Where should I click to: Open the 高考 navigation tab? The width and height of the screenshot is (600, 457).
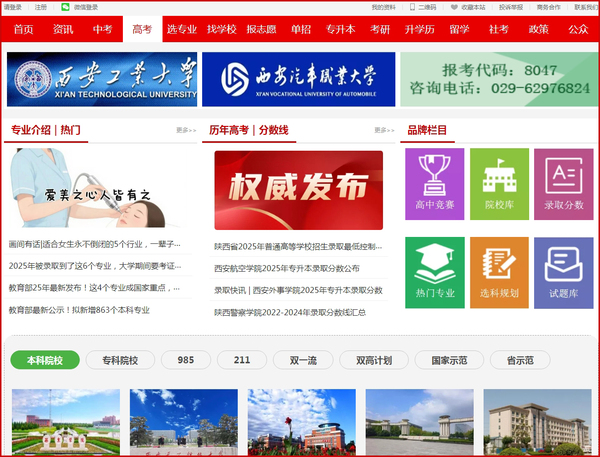pos(144,30)
